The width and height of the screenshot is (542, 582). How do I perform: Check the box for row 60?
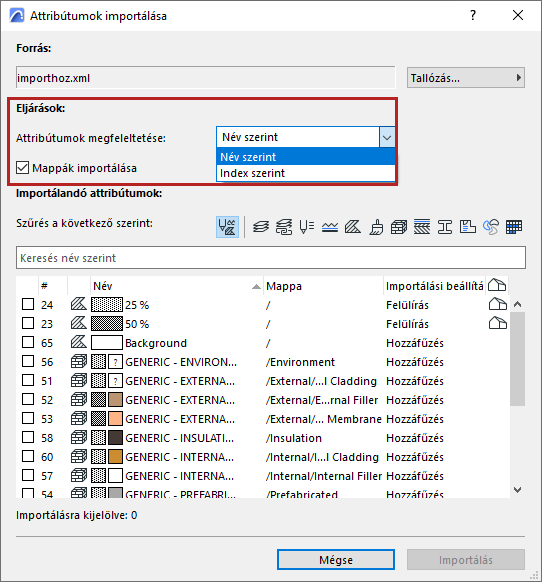[28, 456]
